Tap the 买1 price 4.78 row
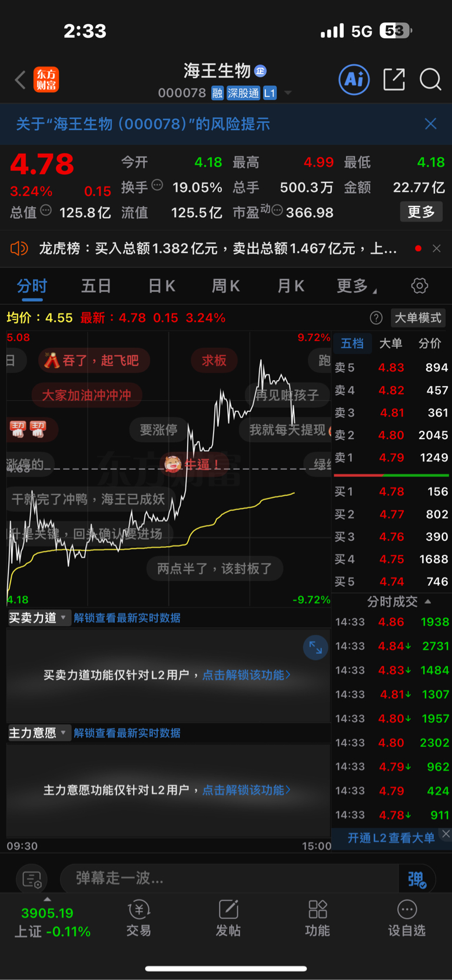This screenshot has height=980, width=452. tap(391, 491)
